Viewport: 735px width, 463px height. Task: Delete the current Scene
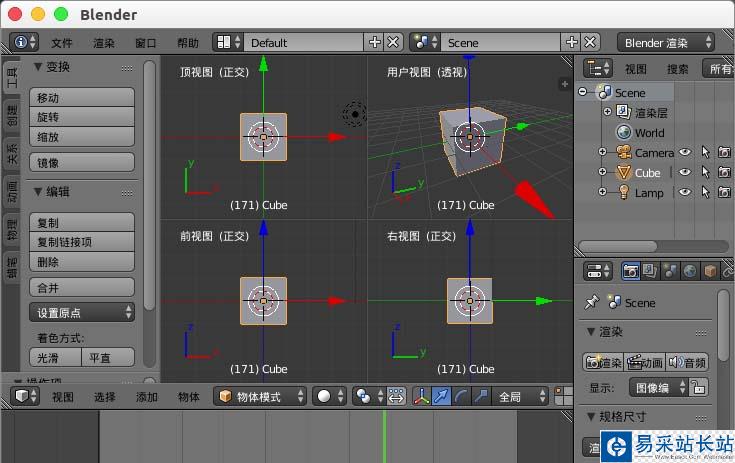[x=590, y=43]
